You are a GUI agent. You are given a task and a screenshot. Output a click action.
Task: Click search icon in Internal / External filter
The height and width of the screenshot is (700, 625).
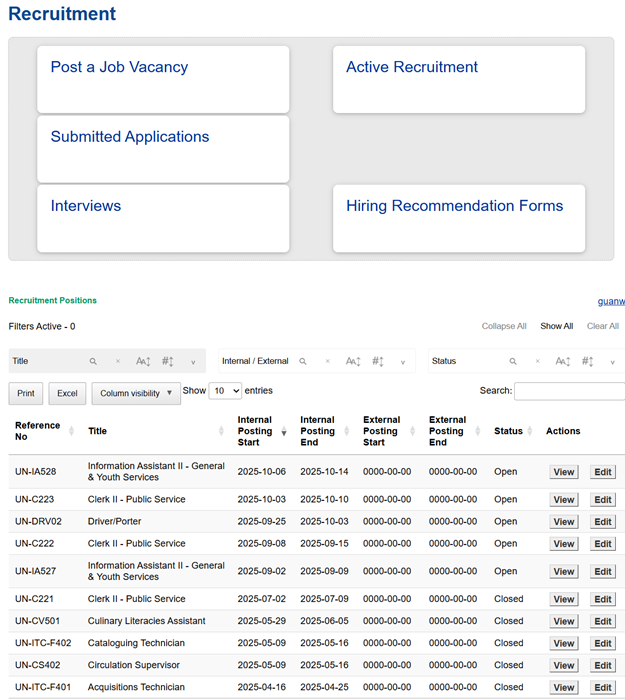pyautogui.click(x=303, y=361)
